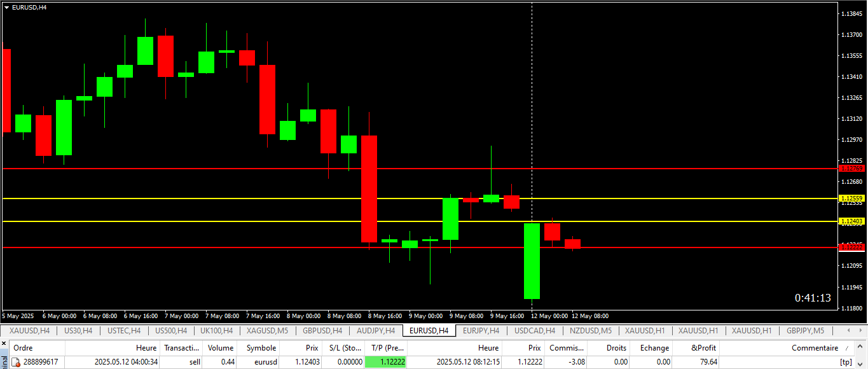This screenshot has height=369, width=868.
Task: Open the USTEC,H4 chart tab
Action: pyautogui.click(x=124, y=331)
